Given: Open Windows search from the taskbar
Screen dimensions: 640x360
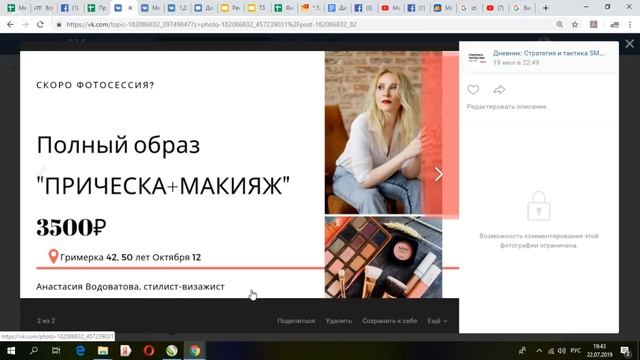Looking at the screenshot, I should click(34, 350).
